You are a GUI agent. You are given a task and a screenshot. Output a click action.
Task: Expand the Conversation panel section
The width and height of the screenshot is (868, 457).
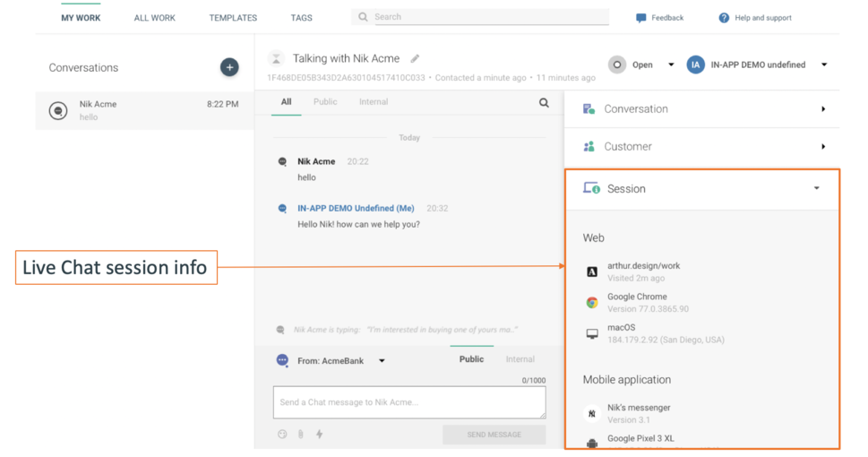tap(822, 109)
